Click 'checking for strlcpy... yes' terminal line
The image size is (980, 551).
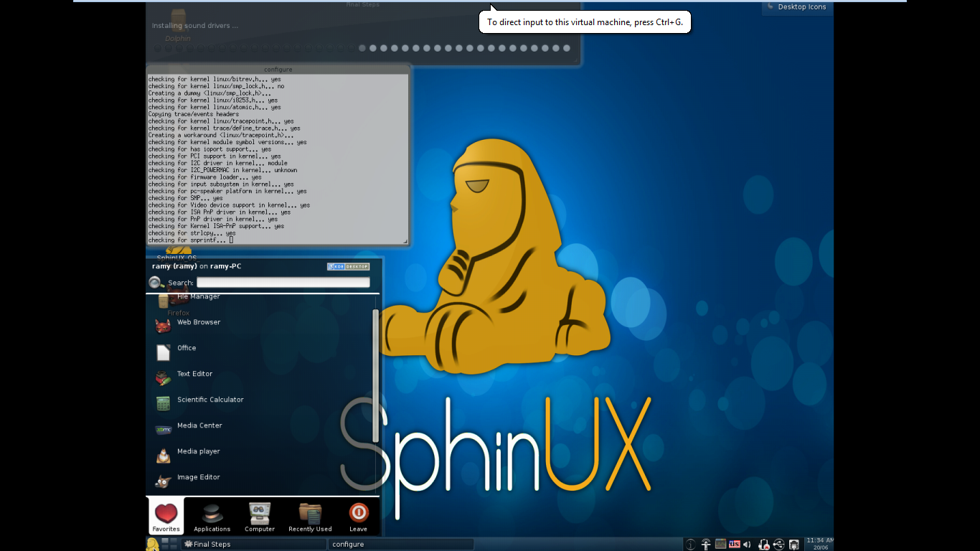[192, 233]
